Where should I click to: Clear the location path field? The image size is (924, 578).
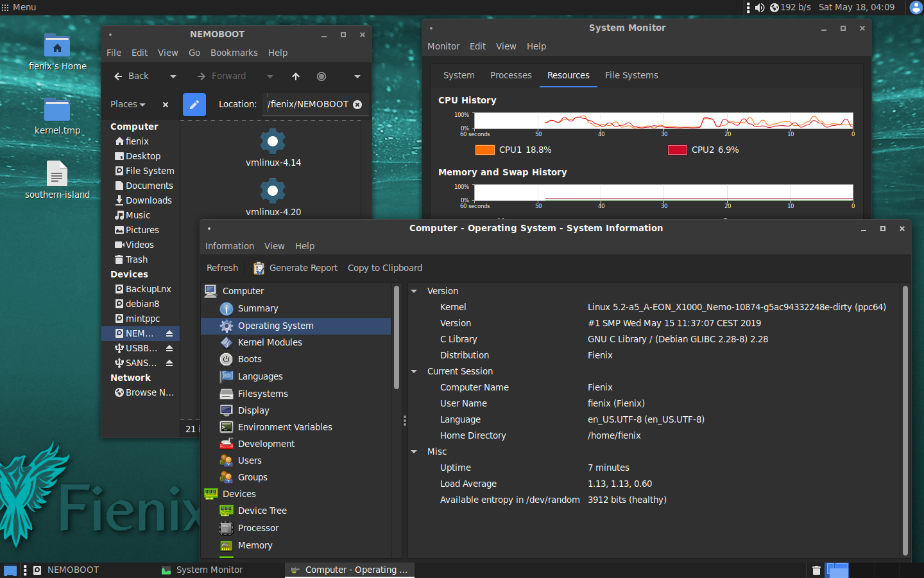[357, 105]
